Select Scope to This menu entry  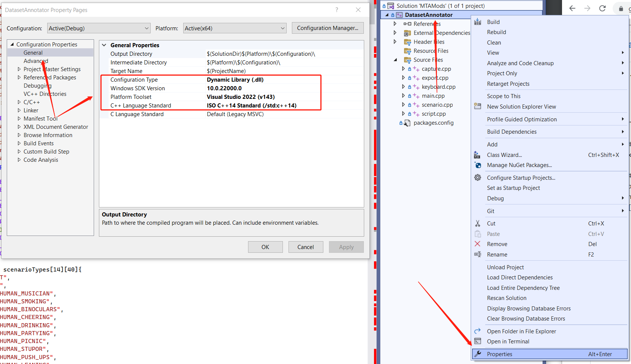coord(504,96)
